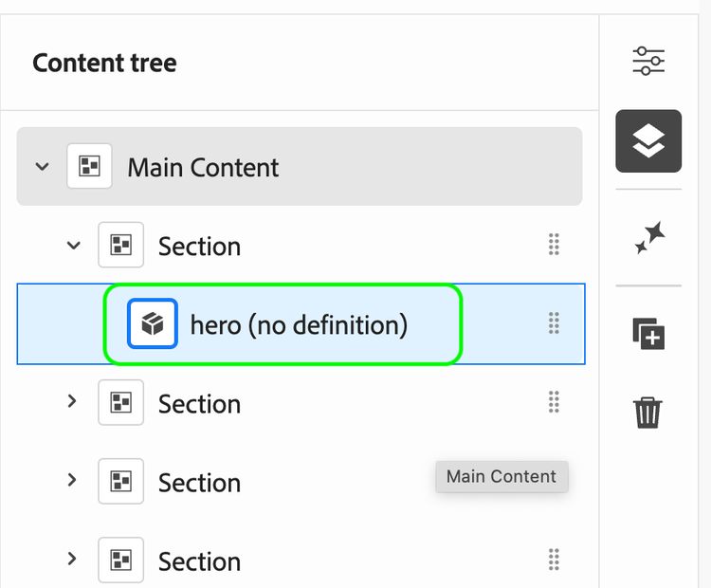Toggle the Content tree layers icon
The image size is (711, 588).
pyautogui.click(x=648, y=141)
